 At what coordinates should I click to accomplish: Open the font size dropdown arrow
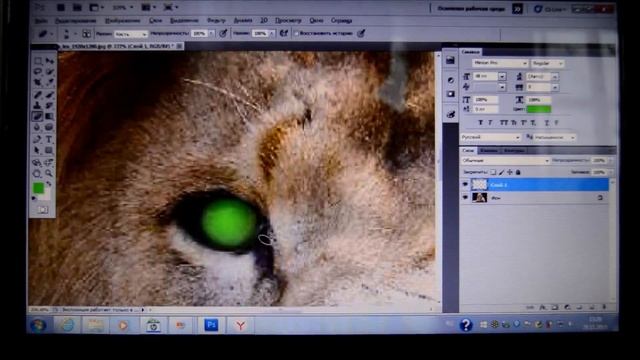coord(502,76)
